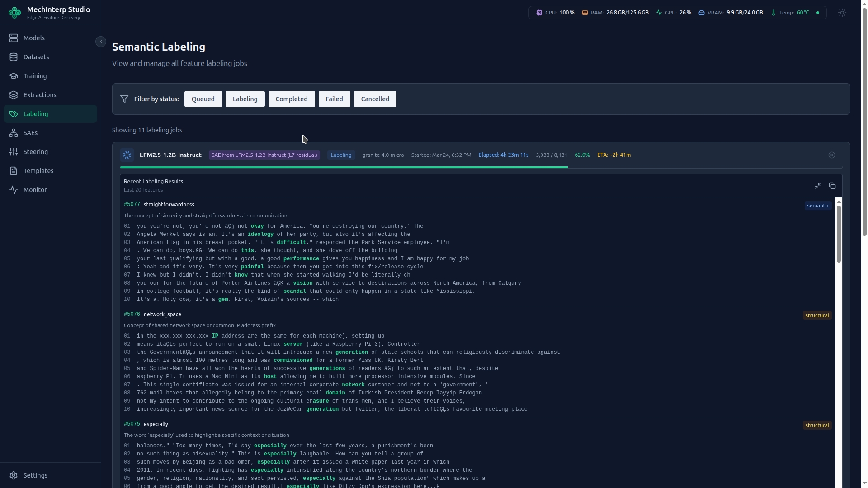
Task: Open the Datasets page
Action: click(x=50, y=57)
